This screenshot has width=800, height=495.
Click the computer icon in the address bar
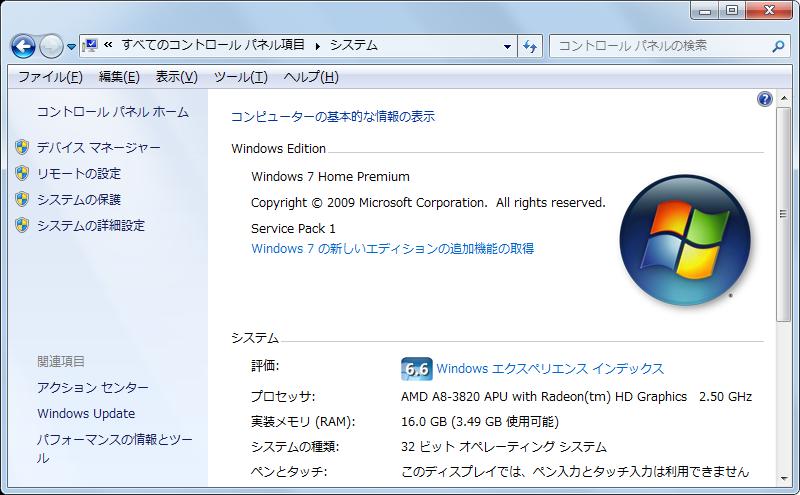pyautogui.click(x=90, y=45)
